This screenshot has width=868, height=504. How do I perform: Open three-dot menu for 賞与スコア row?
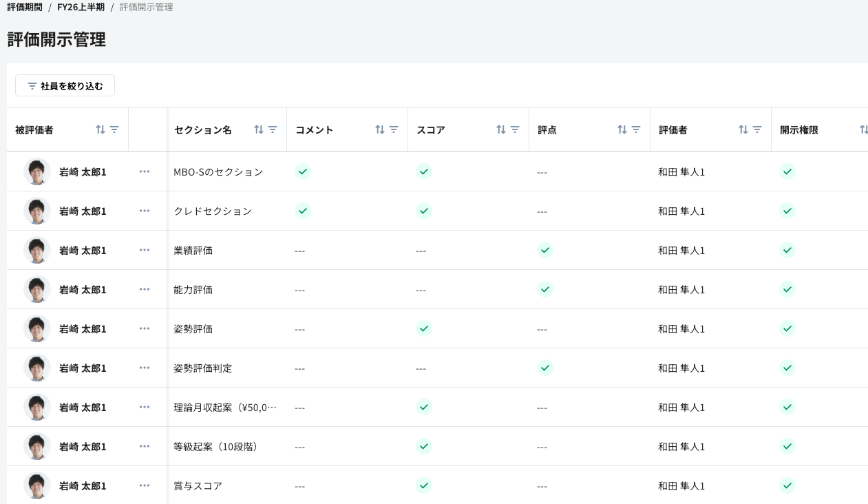click(145, 485)
